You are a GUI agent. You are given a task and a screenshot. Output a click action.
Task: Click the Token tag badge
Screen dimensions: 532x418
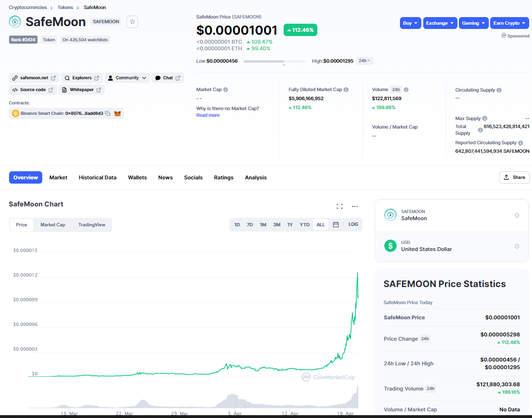(49, 40)
